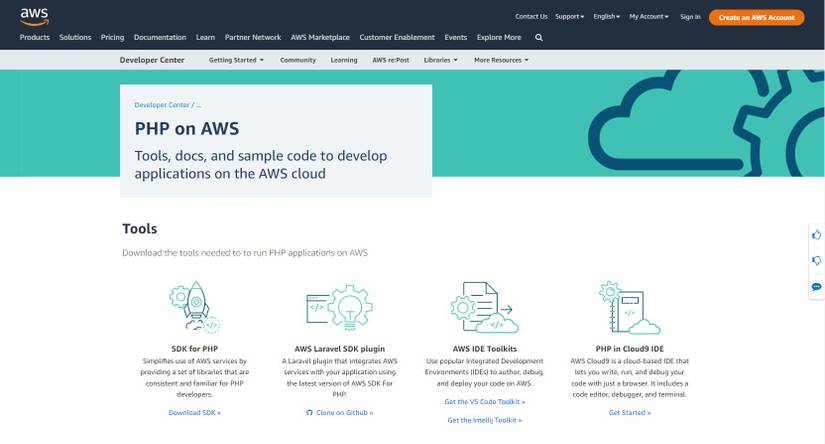825x444 pixels.
Task: Open the Getting Started dropdown
Action: [236, 60]
